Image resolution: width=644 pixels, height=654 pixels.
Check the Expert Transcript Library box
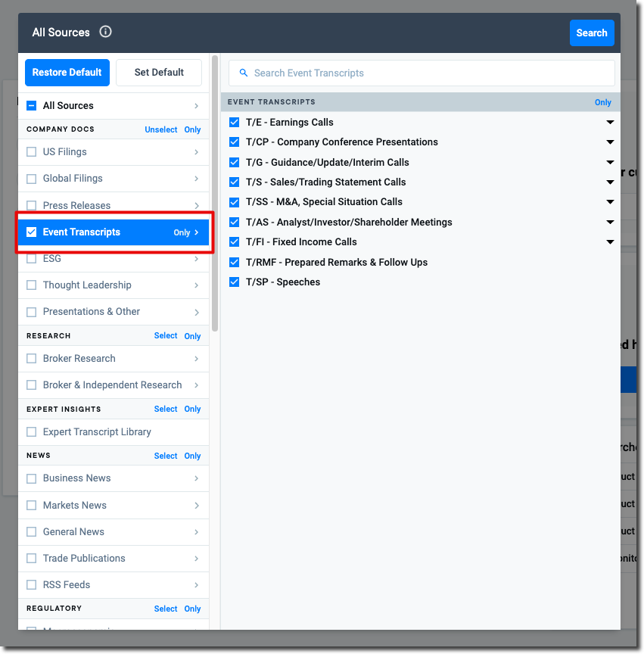32,432
